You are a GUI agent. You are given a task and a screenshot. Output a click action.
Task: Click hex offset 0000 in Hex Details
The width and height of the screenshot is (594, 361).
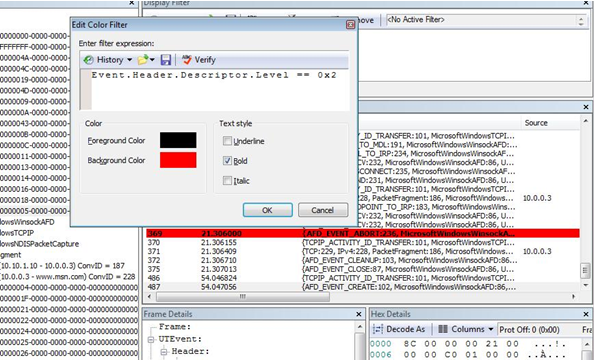tap(381, 344)
